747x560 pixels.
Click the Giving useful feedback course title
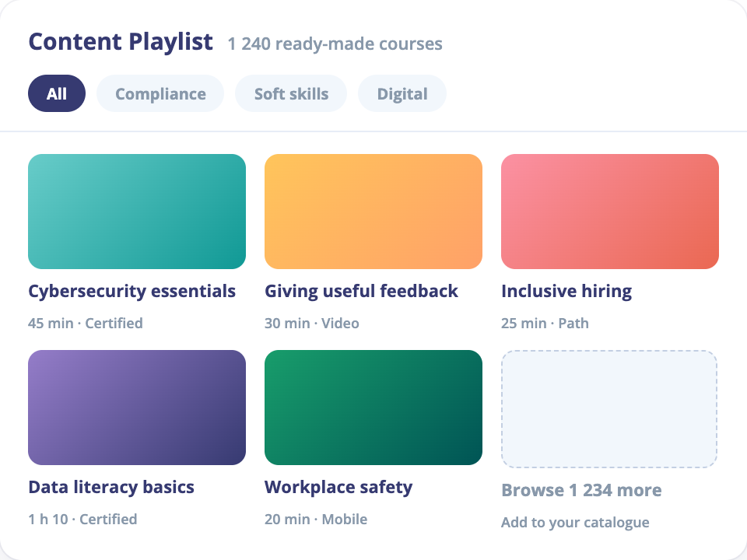362,292
